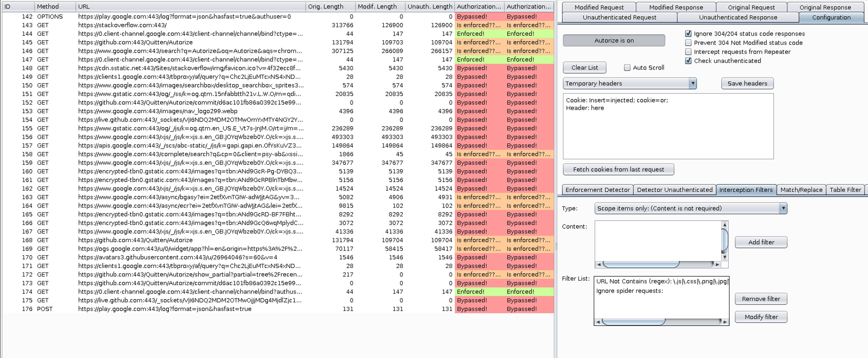This screenshot has height=358, width=868.
Task: Toggle the "Autorize is on" button
Action: 614,40
